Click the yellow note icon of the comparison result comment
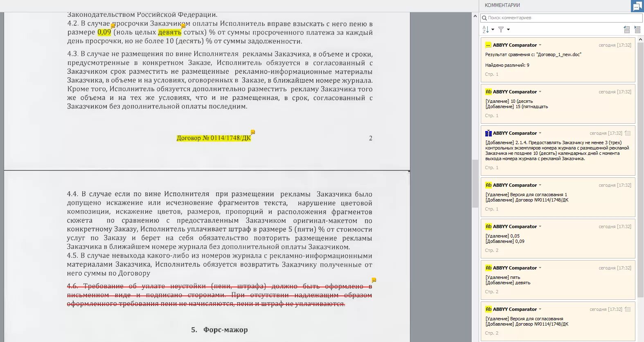This screenshot has width=644, height=342. (488, 45)
